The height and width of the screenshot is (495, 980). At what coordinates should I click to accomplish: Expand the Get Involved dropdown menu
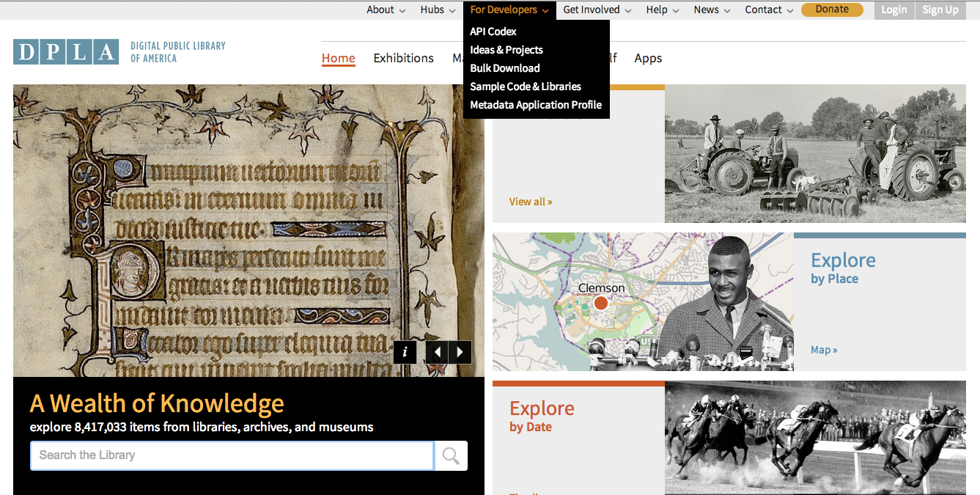point(597,10)
